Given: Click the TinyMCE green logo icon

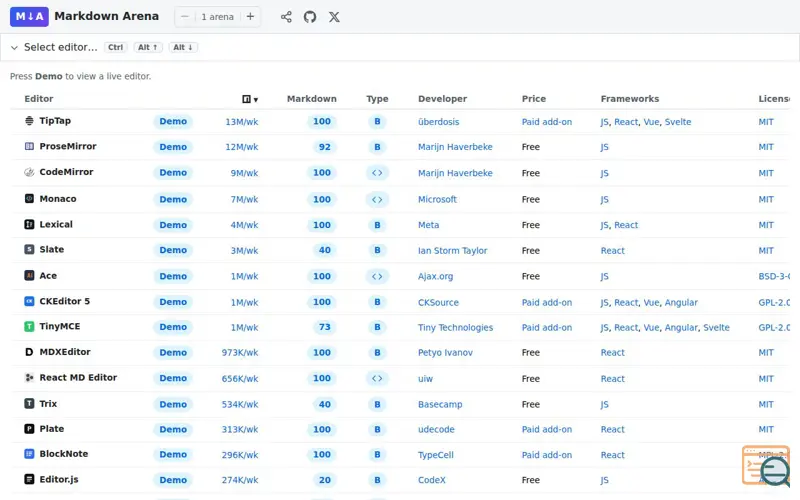Looking at the screenshot, I should click(x=29, y=327).
